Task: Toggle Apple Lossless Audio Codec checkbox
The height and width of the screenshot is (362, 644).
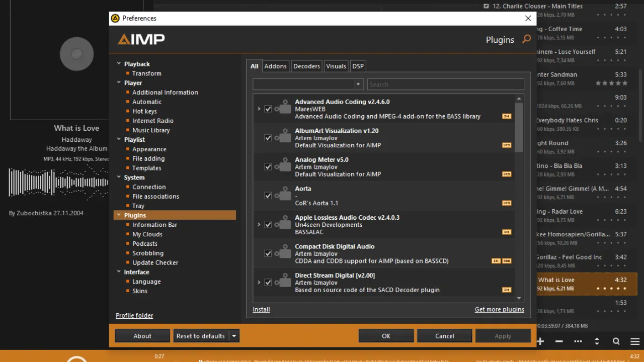Action: click(268, 225)
